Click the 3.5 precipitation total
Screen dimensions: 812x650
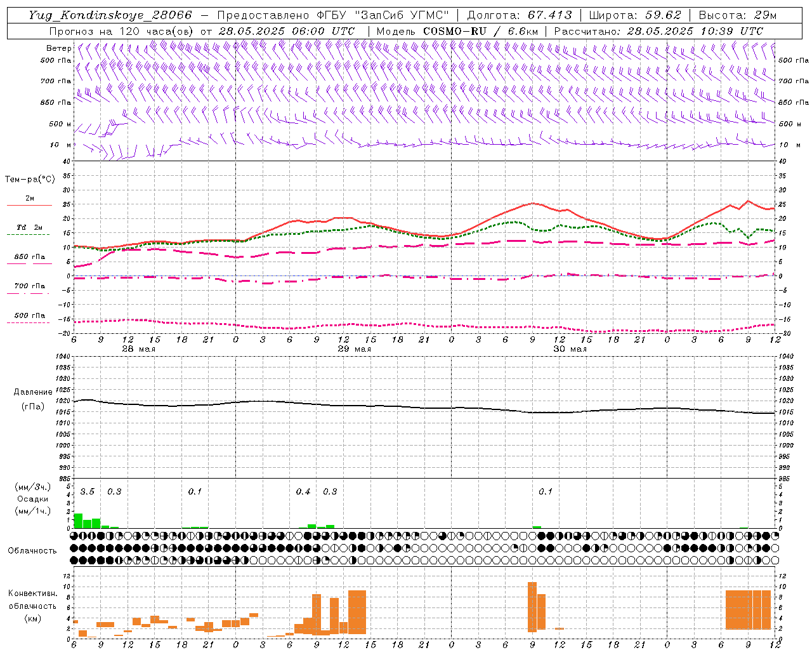click(88, 492)
